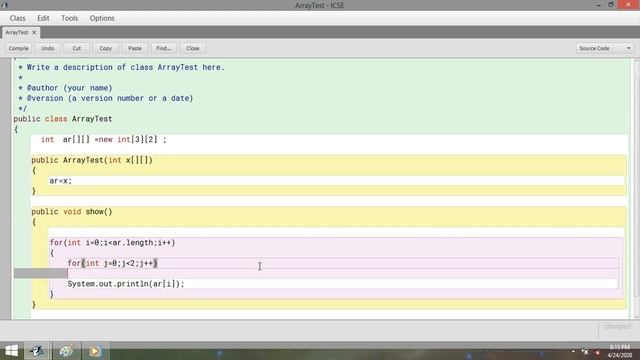Switch to the BlueJ taskbar icon
The width and height of the screenshot is (640, 360).
tap(38, 351)
